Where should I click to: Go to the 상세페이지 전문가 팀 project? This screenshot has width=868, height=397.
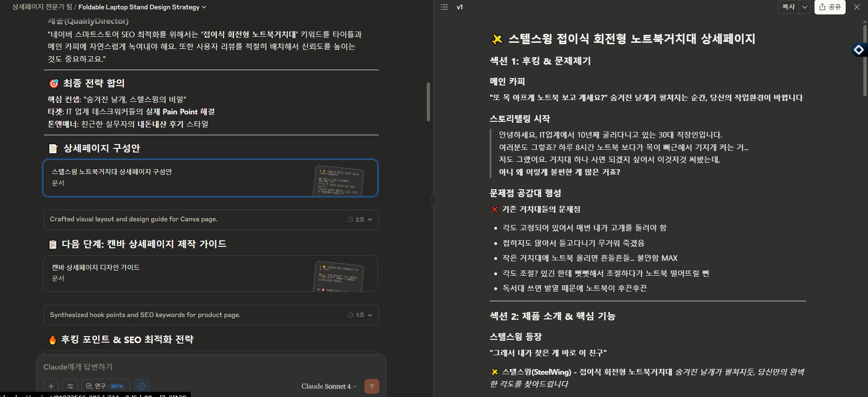pyautogui.click(x=42, y=7)
